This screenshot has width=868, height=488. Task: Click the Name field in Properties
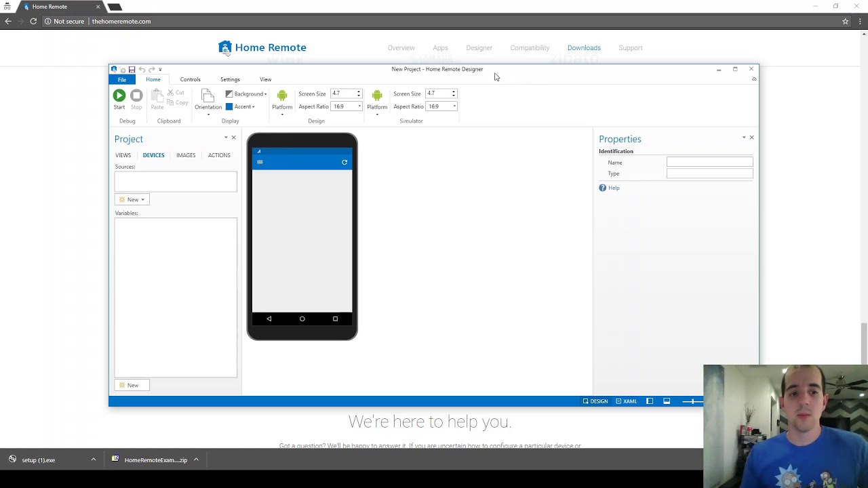[709, 162]
